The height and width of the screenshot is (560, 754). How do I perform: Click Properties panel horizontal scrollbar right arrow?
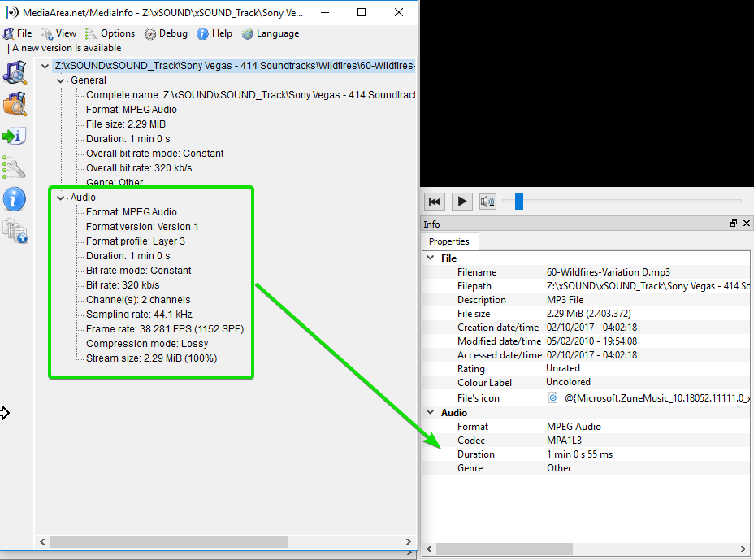(x=743, y=549)
